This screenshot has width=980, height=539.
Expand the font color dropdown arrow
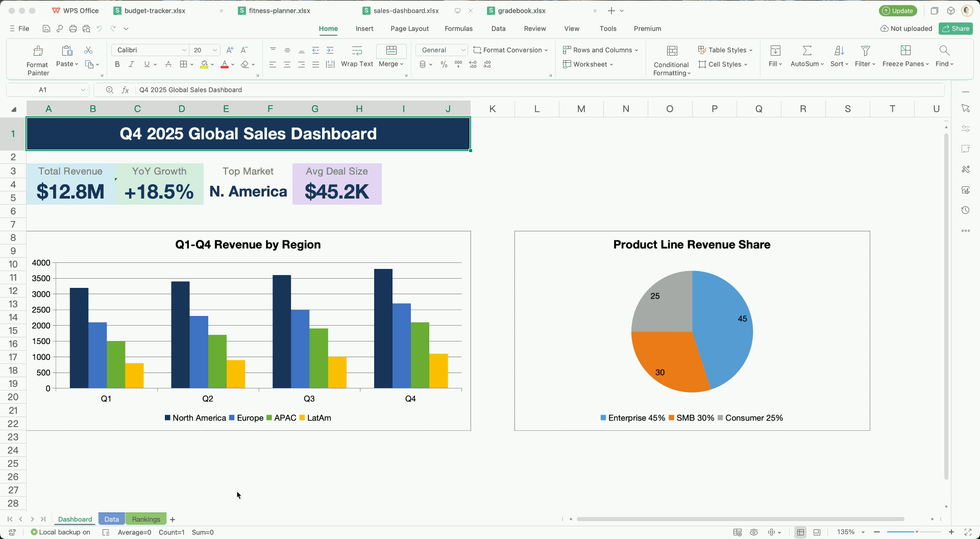pos(233,64)
